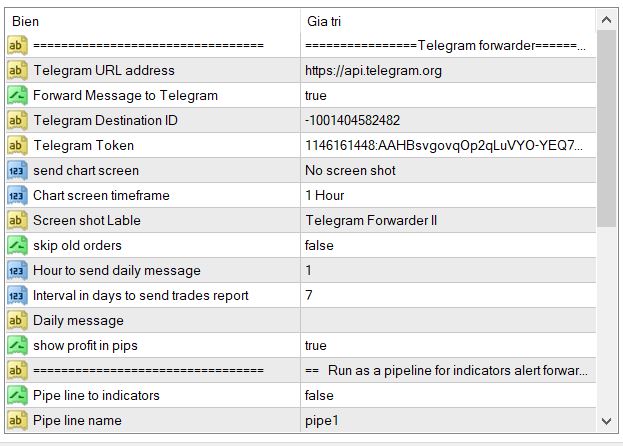Image resolution: width=623 pixels, height=446 pixels.
Task: Click the string icon beside Pipe line name
Action: pyautogui.click(x=17, y=421)
